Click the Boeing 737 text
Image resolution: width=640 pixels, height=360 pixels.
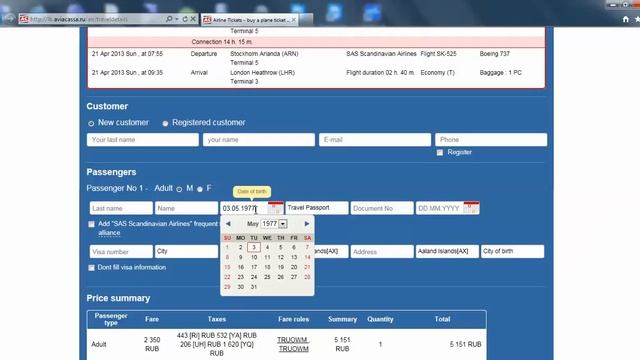pyautogui.click(x=495, y=53)
